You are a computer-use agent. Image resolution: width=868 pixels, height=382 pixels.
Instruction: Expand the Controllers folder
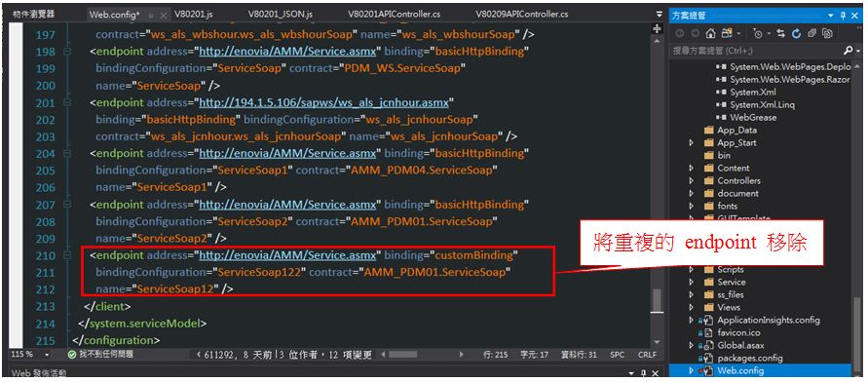[x=692, y=180]
